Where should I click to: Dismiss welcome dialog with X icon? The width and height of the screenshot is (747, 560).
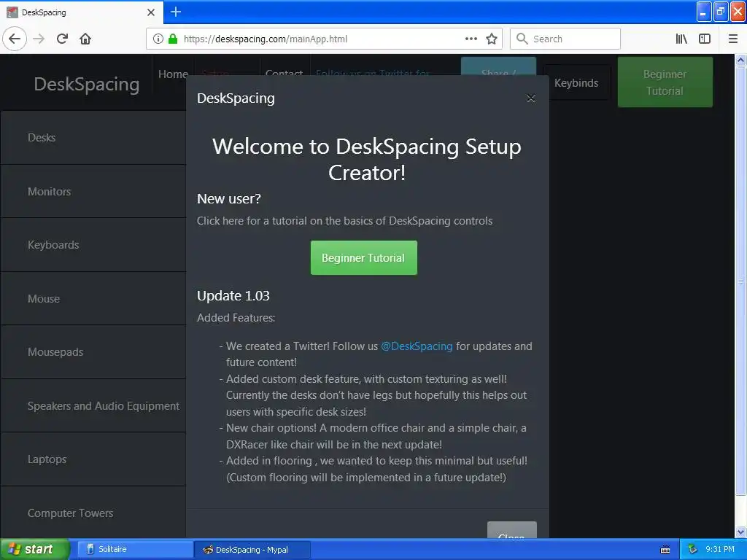click(x=531, y=98)
